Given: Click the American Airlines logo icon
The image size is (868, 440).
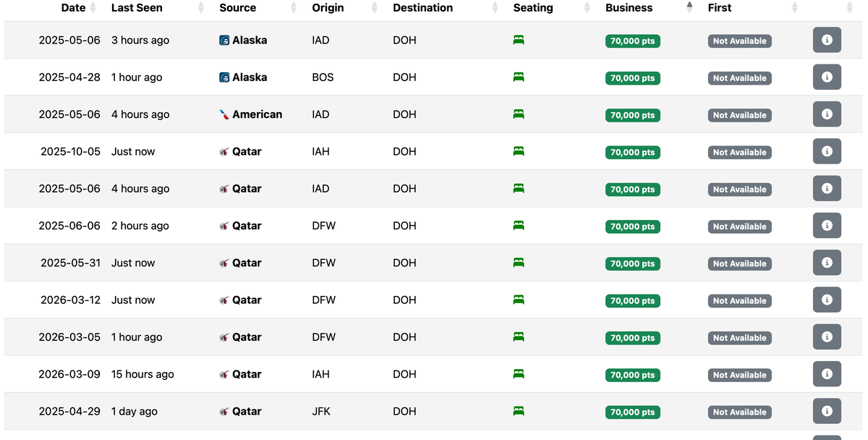Looking at the screenshot, I should tap(224, 114).
